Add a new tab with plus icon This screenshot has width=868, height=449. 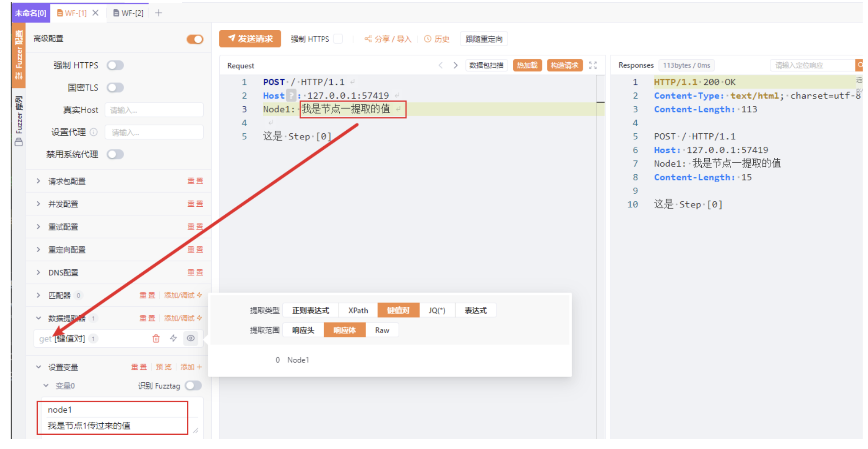(158, 13)
